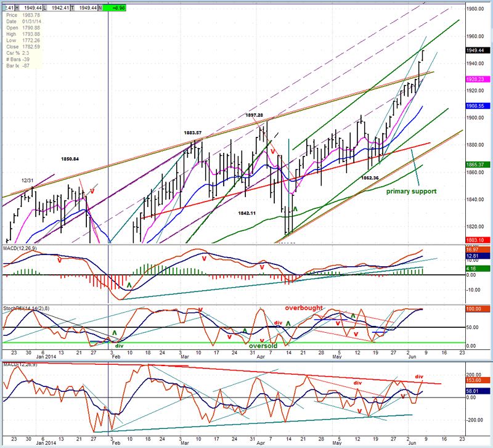Click the navy 58.01 value tag in bottom panel
The width and height of the screenshot is (493, 448).
(x=478, y=391)
